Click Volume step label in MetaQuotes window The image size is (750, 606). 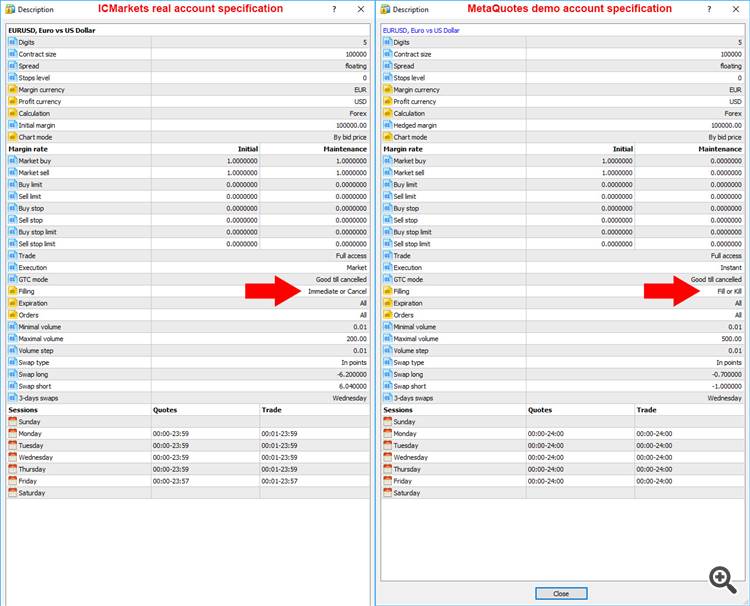coord(411,351)
